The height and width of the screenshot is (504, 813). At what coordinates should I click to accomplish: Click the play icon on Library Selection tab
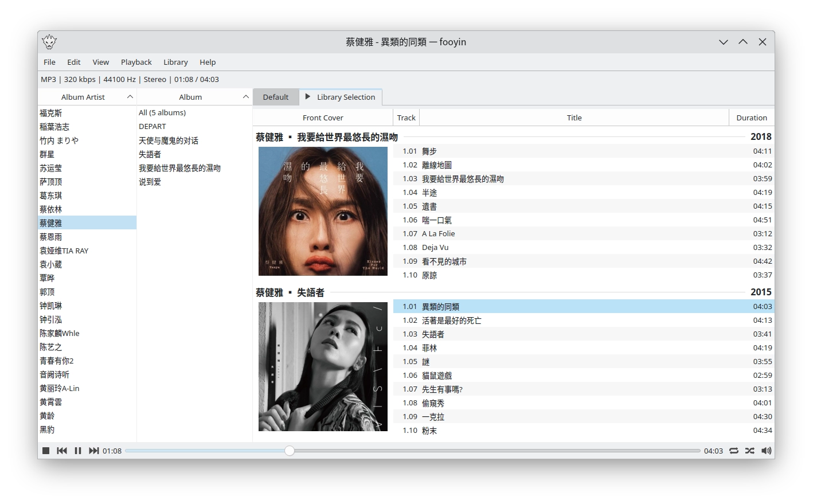(308, 97)
